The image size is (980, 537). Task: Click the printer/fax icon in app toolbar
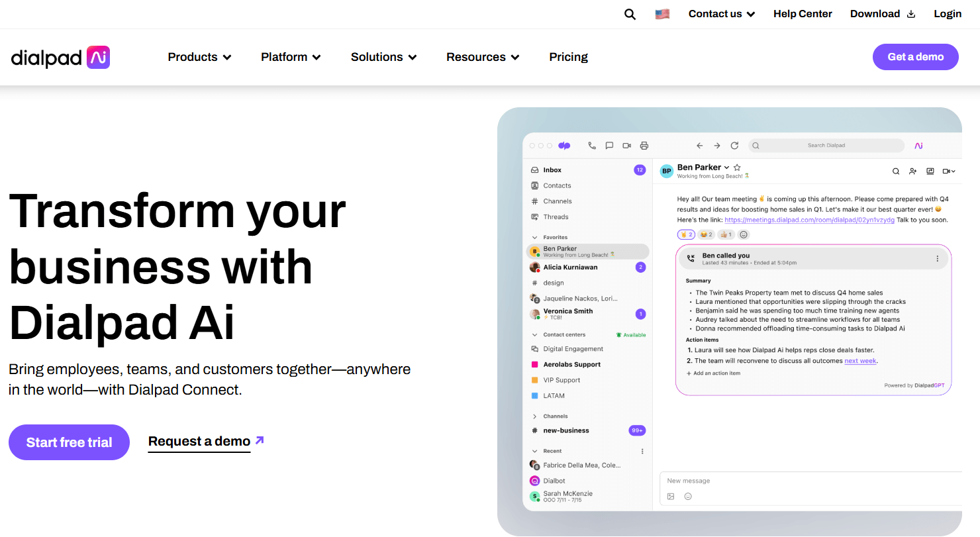point(644,146)
